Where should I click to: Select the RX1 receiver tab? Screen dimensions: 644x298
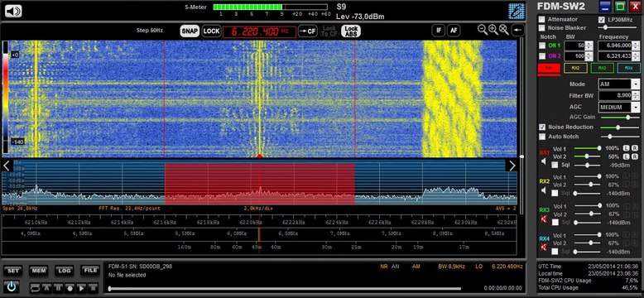(x=549, y=68)
